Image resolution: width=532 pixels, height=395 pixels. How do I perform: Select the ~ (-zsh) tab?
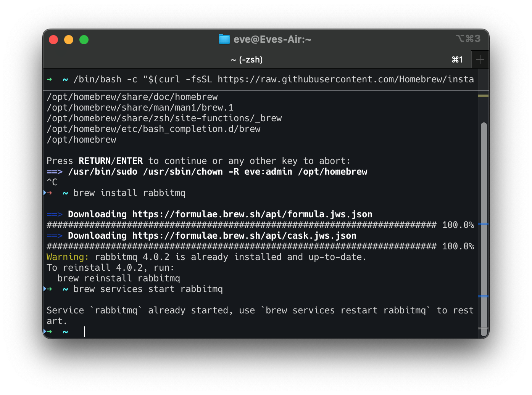pyautogui.click(x=247, y=59)
